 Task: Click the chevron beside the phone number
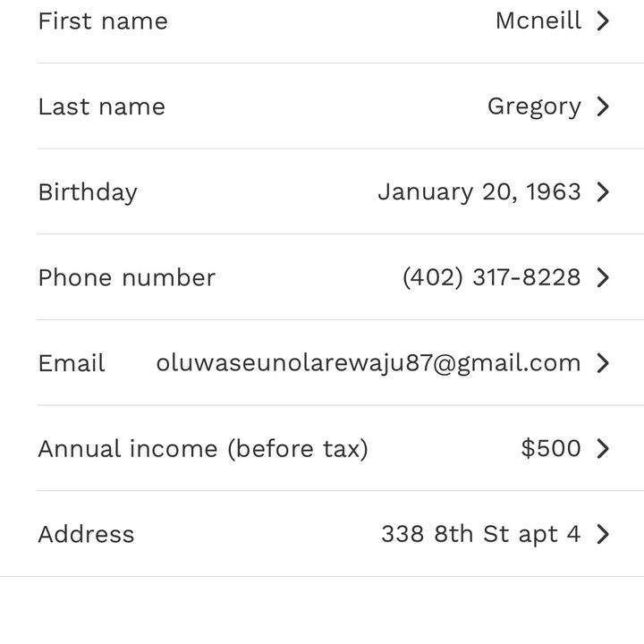(603, 277)
